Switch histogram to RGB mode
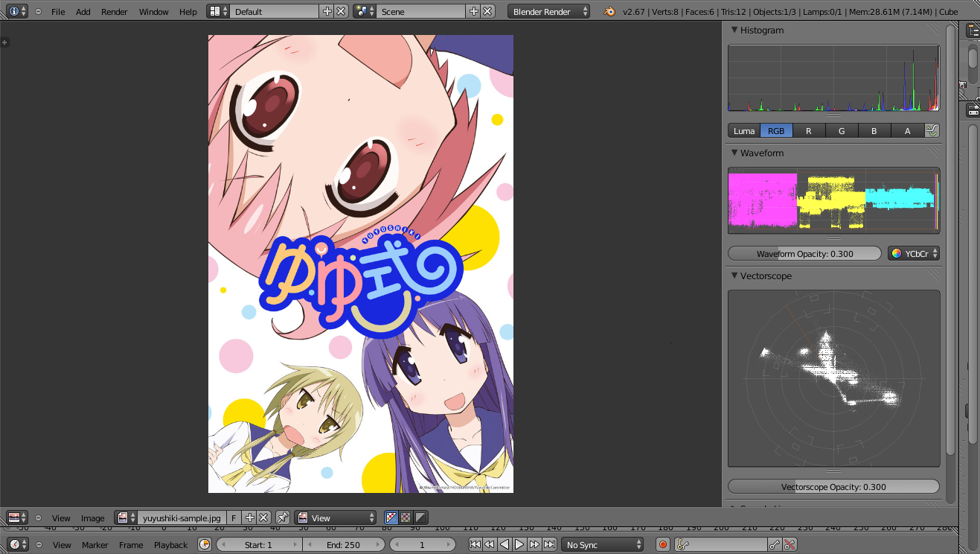980x554 pixels. 776,130
